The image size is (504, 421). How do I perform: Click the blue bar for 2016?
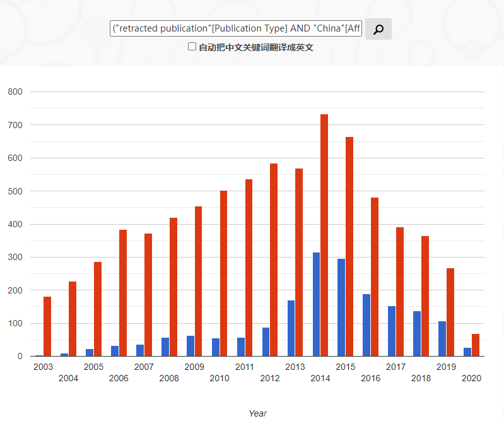coord(366,325)
